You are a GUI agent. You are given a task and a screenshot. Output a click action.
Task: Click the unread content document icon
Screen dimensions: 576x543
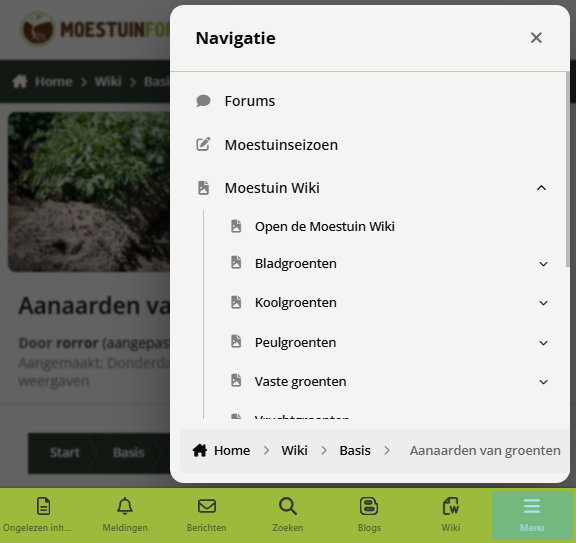point(43,506)
